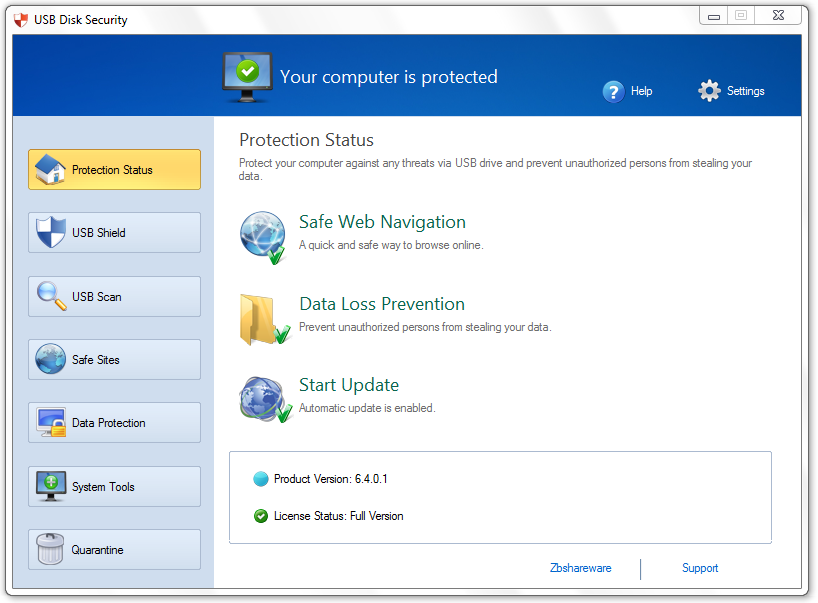Click the blue question mark Help icon
Image resolution: width=818 pixels, height=603 pixels.
(x=614, y=92)
